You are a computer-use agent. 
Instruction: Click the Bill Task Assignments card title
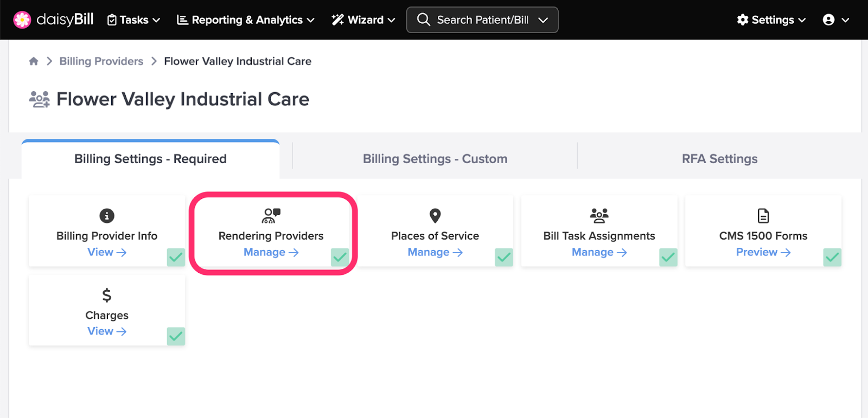599,236
